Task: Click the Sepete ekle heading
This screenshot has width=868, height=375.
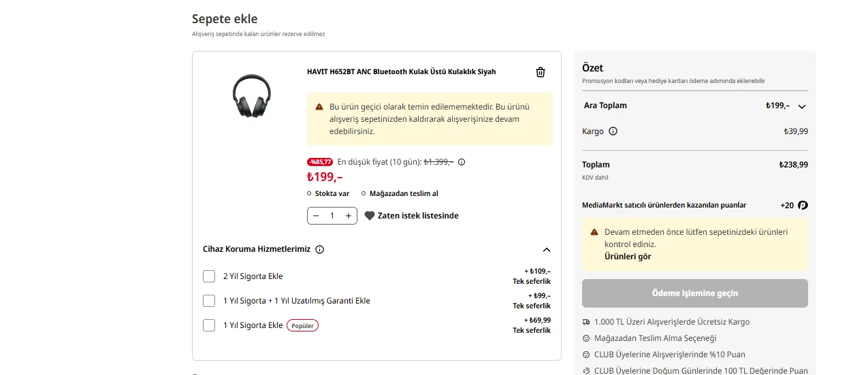Action: [225, 19]
